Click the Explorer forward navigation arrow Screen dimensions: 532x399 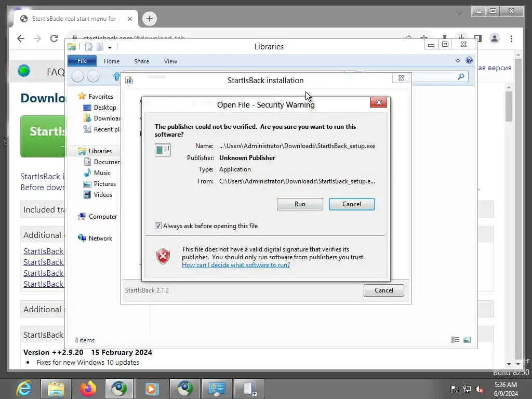click(x=94, y=76)
